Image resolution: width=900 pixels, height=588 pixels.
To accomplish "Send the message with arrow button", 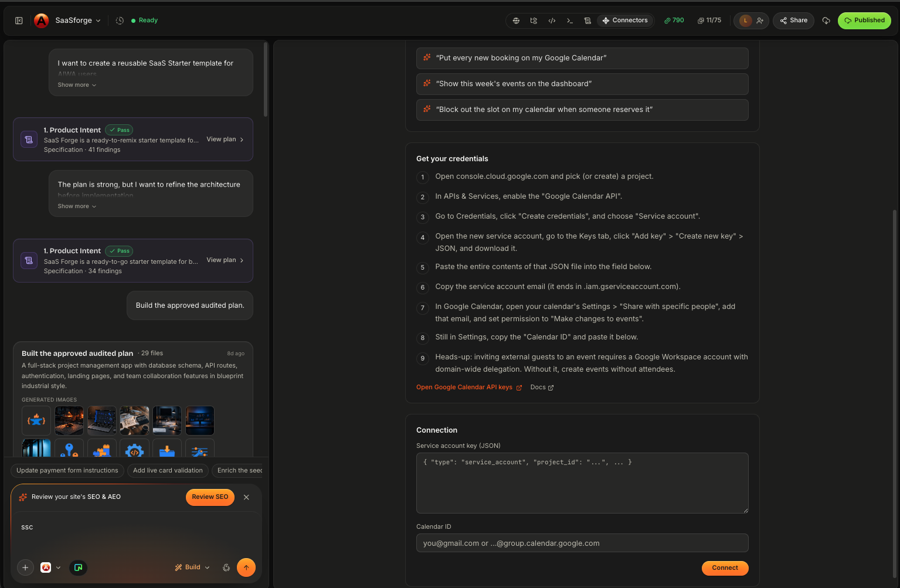I will pos(246,567).
